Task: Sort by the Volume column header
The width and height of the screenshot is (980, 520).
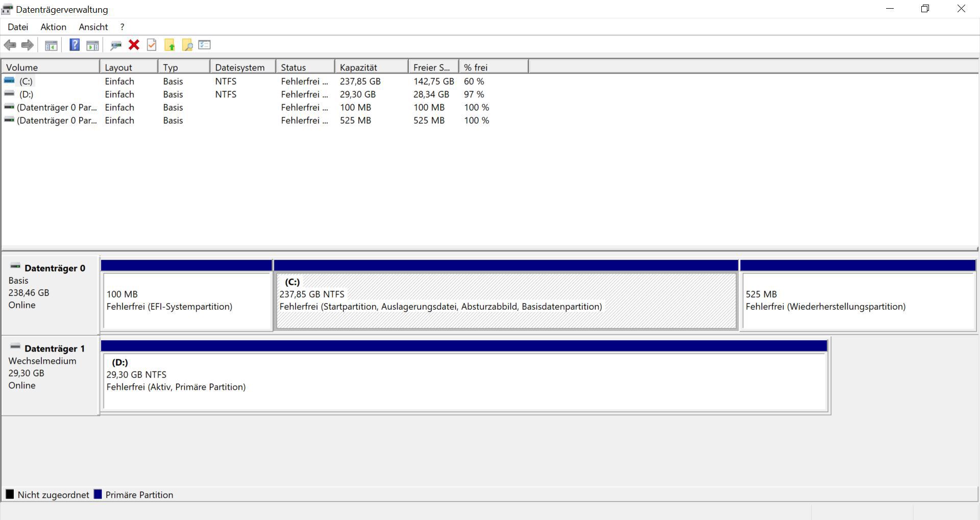Action: (51, 67)
